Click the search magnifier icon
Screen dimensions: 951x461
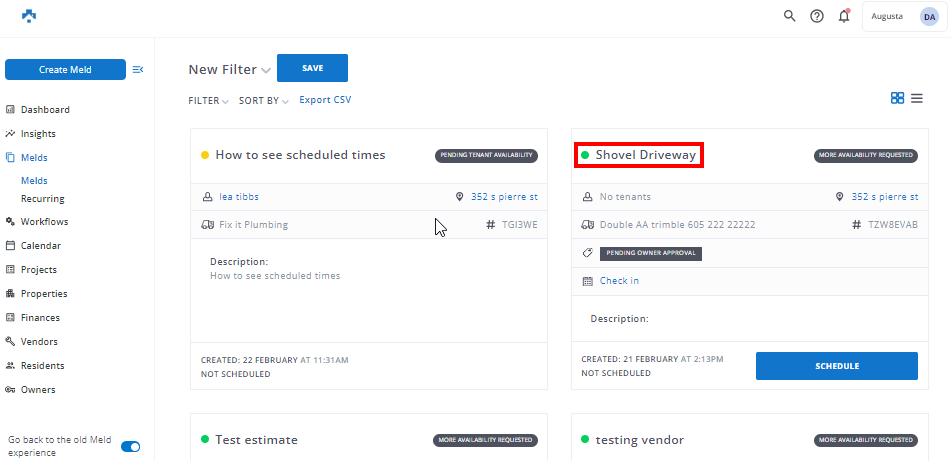[789, 16]
